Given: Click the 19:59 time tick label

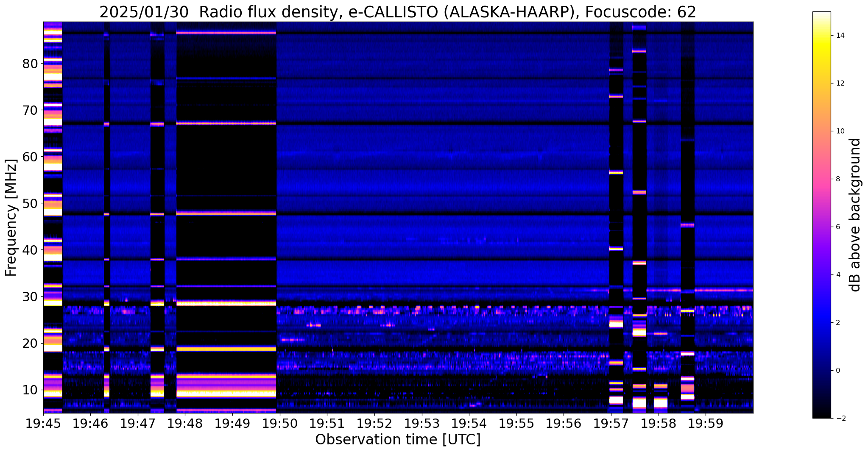Looking at the screenshot, I should [706, 423].
